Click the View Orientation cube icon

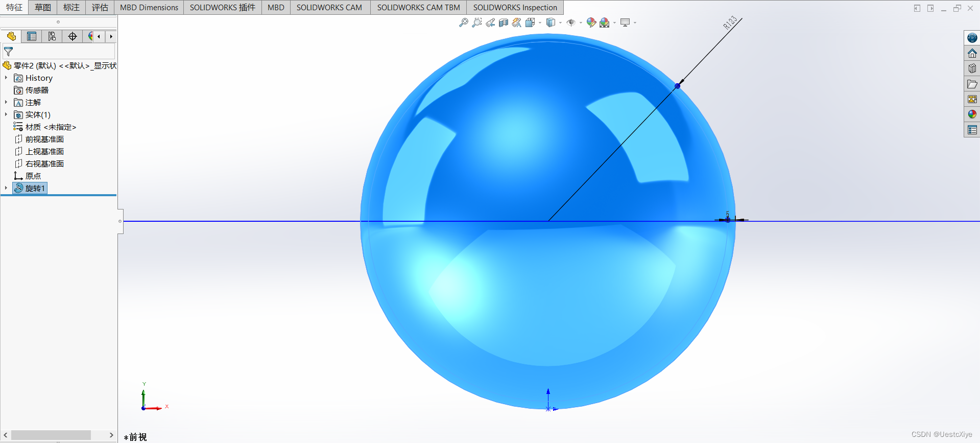tap(530, 22)
